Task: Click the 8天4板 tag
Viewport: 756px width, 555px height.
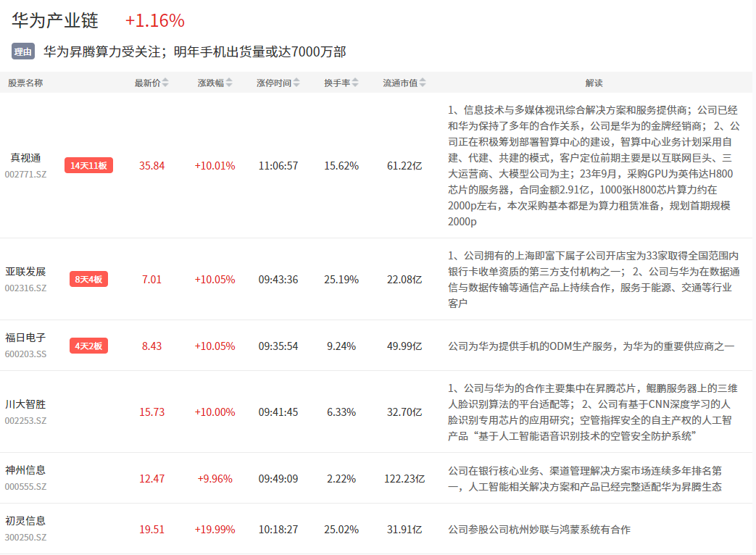Action: point(88,279)
